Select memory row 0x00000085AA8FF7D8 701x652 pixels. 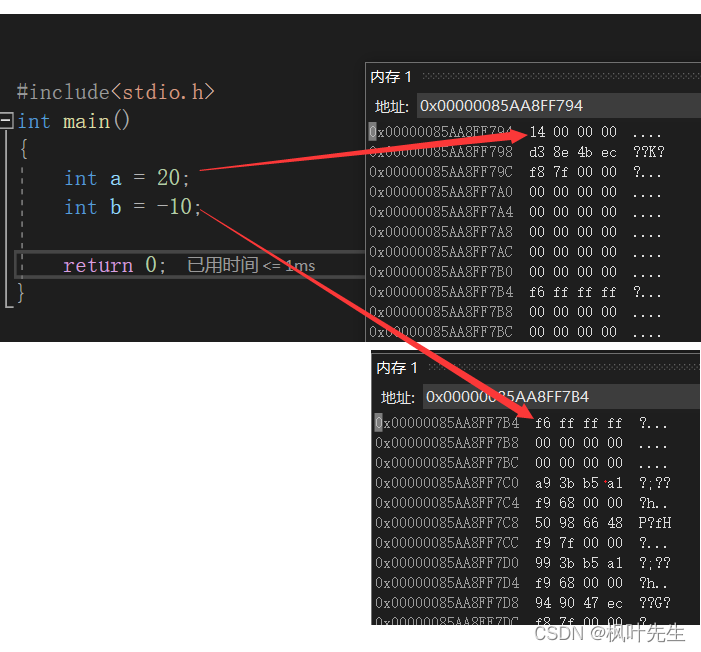[447, 602]
